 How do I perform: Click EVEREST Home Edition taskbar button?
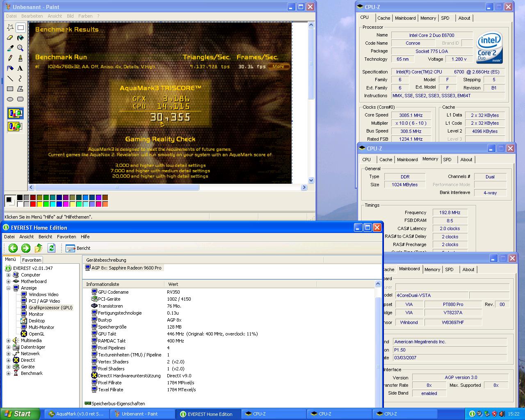pos(208,414)
